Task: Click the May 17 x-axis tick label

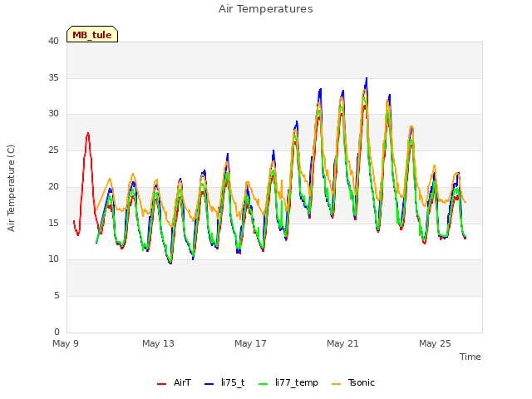Action: pos(250,343)
